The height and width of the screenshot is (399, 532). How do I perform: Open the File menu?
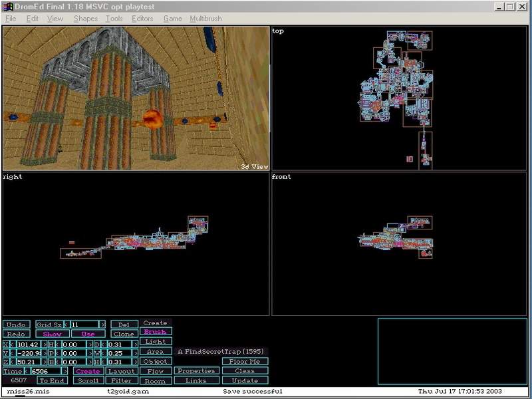tap(11, 19)
